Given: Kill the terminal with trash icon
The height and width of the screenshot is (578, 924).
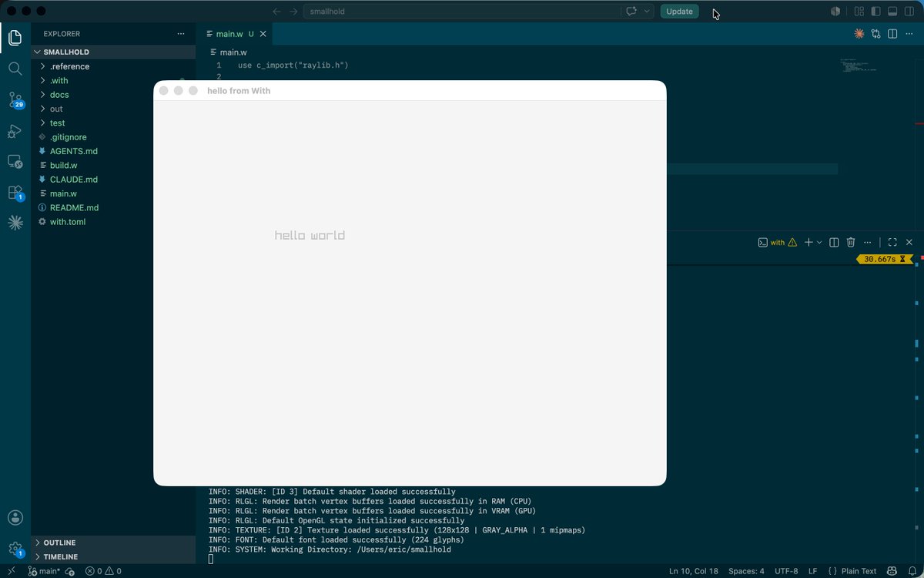Looking at the screenshot, I should coord(851,242).
